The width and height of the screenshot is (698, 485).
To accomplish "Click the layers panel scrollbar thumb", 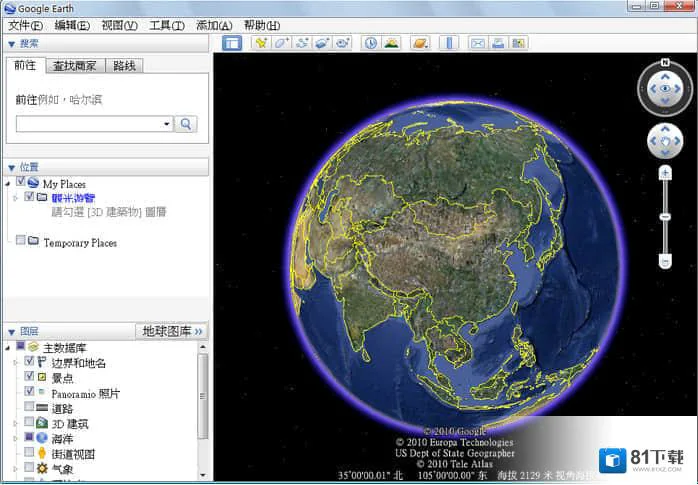I will [203, 396].
